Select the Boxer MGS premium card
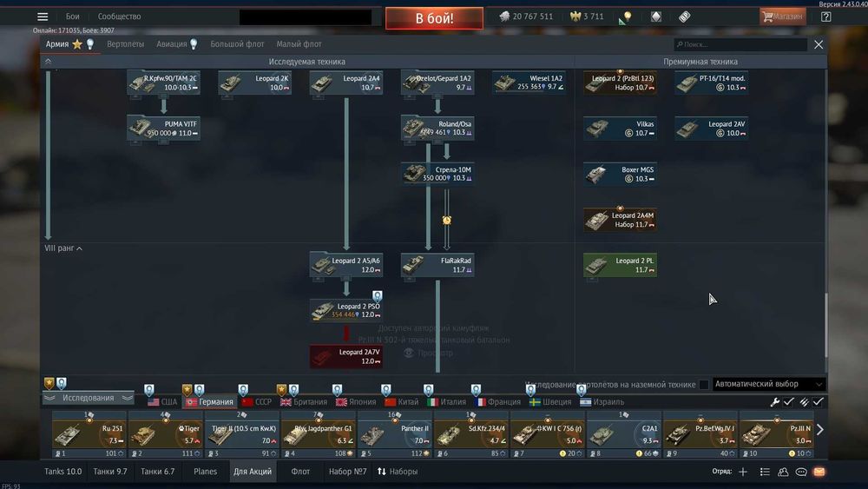This screenshot has height=489, width=868. [x=620, y=174]
